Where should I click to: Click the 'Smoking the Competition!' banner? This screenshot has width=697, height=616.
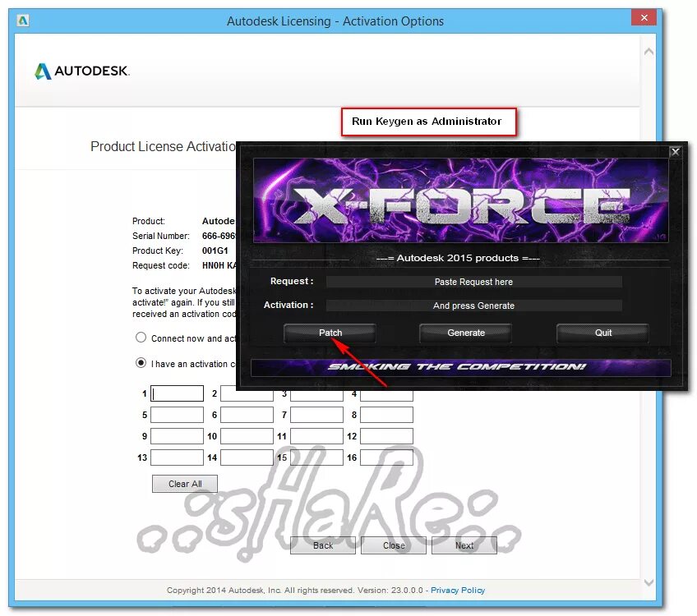click(460, 367)
